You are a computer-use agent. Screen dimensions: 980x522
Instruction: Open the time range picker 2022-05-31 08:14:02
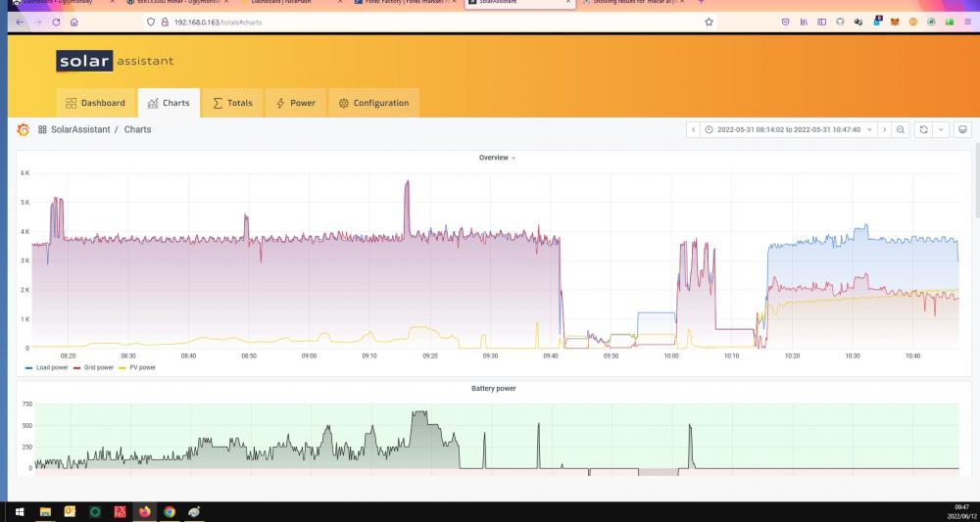[788, 130]
